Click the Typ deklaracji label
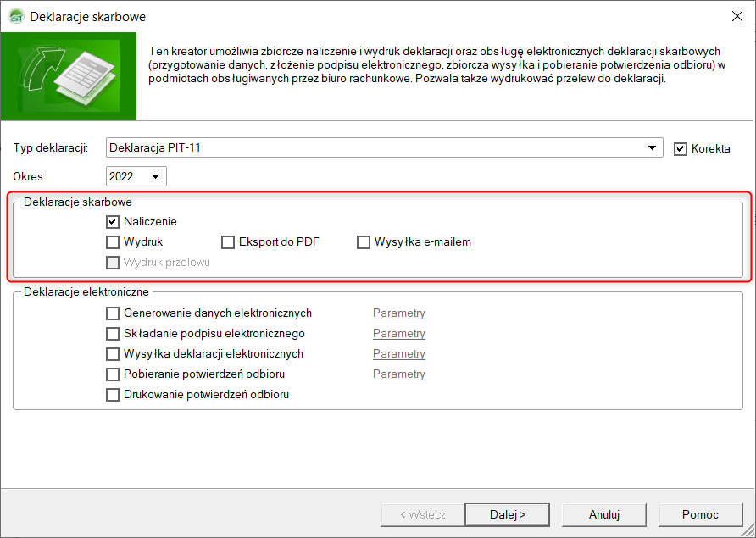Viewport: 756px width, 538px height. [x=51, y=148]
